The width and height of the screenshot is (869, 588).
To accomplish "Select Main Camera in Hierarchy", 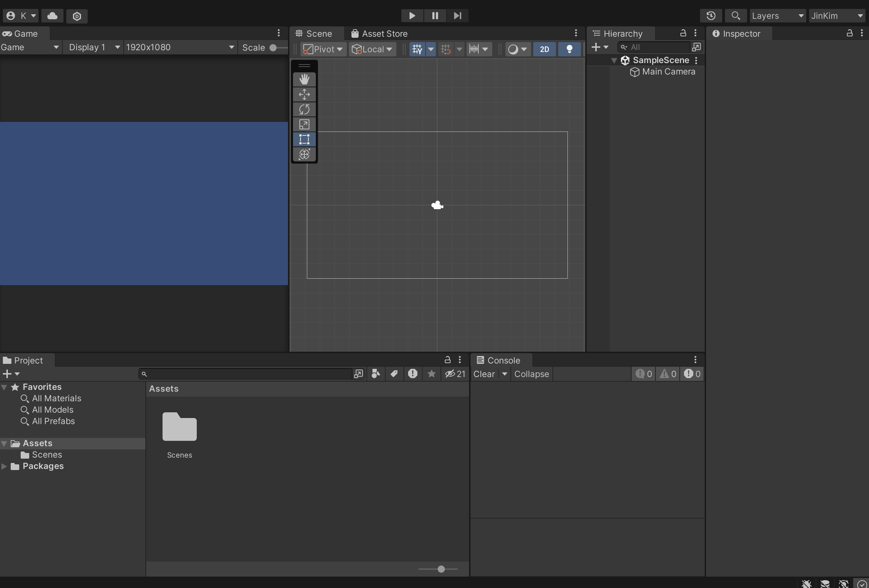I will [668, 72].
